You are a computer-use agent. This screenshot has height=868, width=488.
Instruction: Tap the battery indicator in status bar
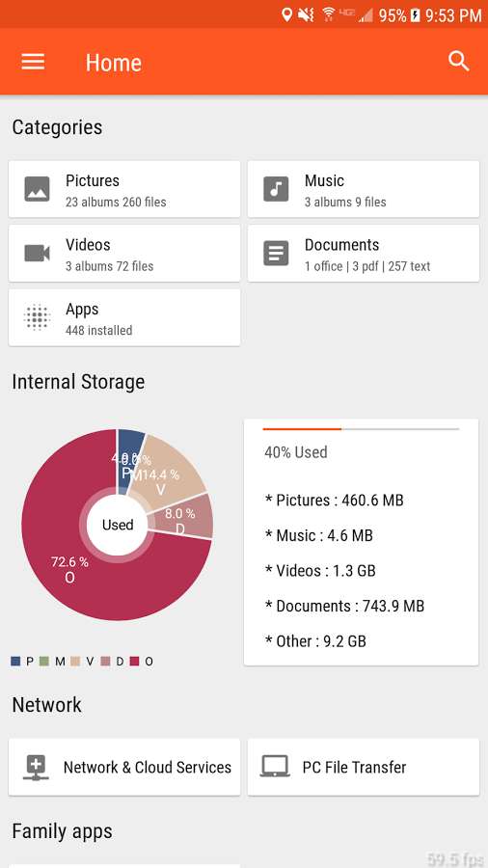[x=416, y=14]
